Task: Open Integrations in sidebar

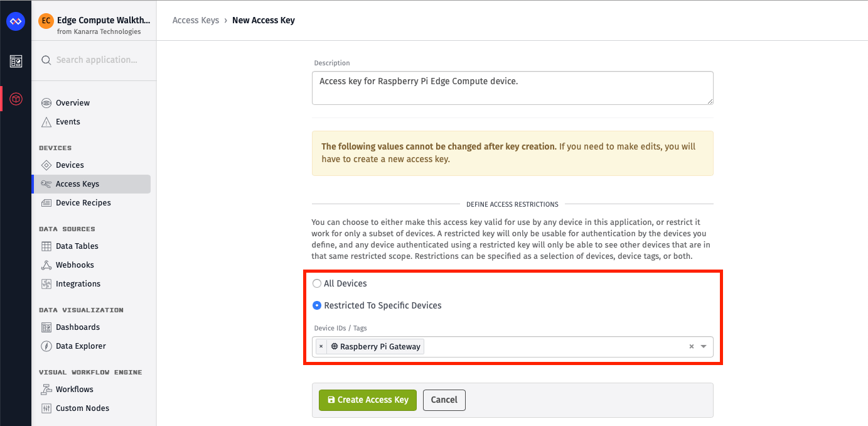Action: coord(78,284)
